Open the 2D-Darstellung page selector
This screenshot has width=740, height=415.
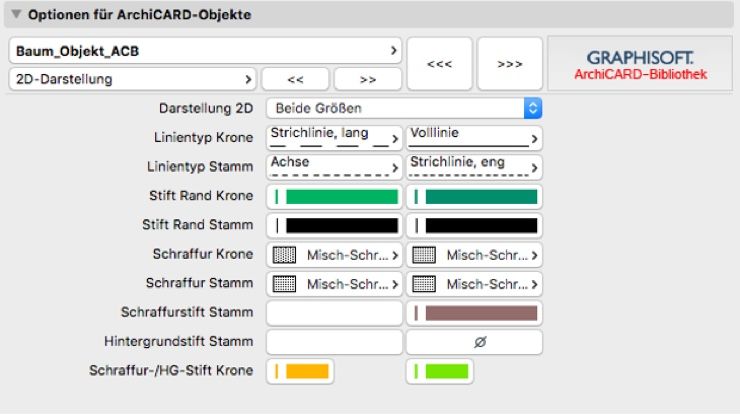[132, 78]
